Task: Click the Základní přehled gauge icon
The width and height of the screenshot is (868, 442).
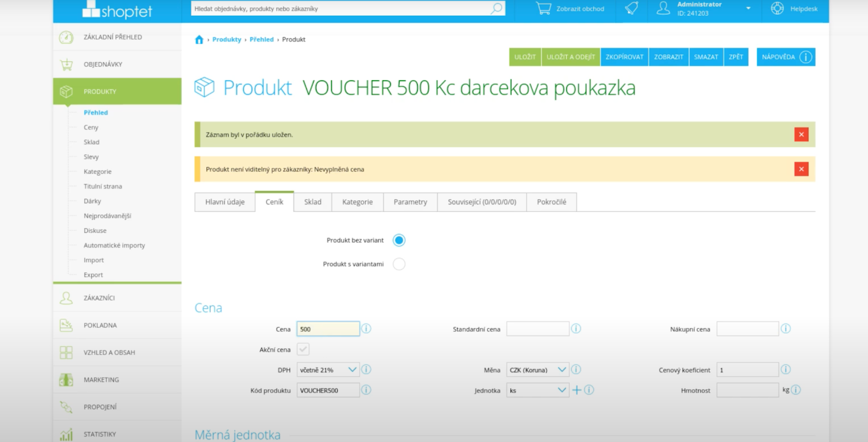Action: pyautogui.click(x=66, y=37)
